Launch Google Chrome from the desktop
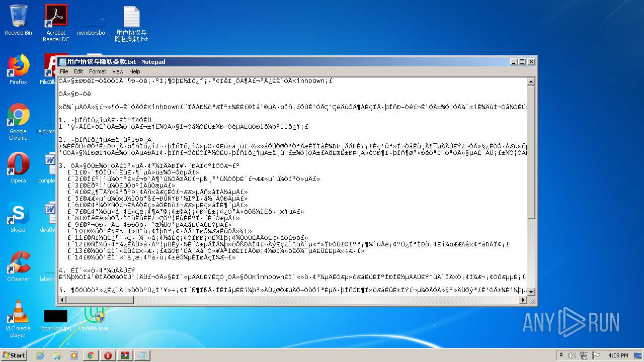This screenshot has width=644, height=362. coord(18,122)
